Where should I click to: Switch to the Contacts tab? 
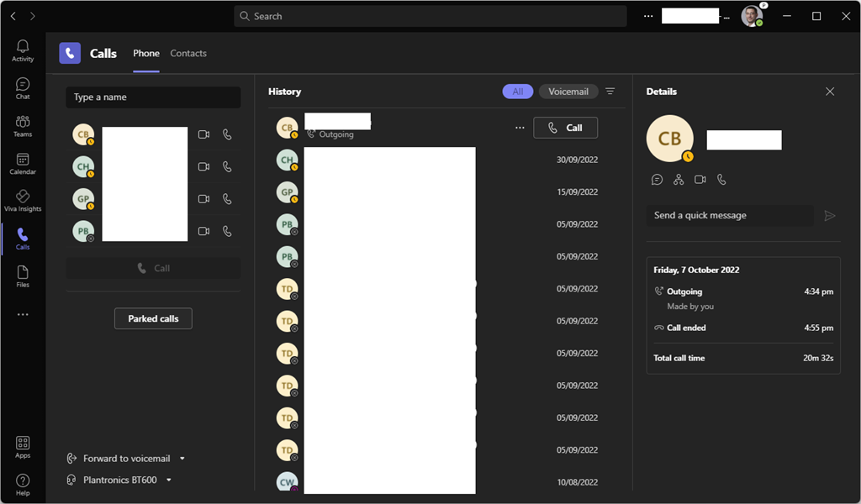[188, 54]
